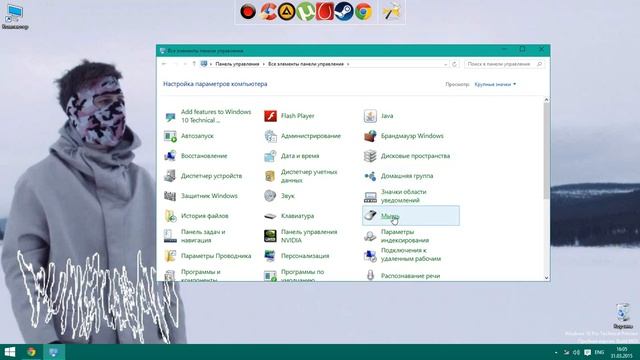
Task: Open the Java control panel icon
Action: tap(370, 116)
